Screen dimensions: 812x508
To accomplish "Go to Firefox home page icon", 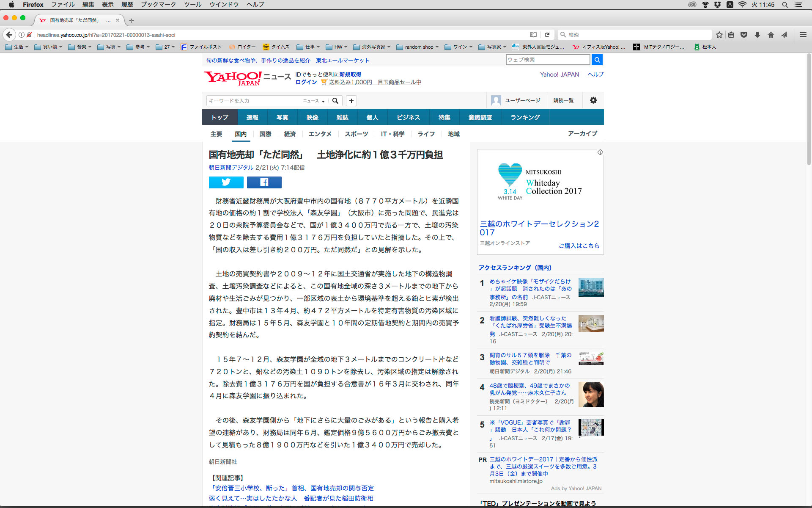I will pos(771,35).
